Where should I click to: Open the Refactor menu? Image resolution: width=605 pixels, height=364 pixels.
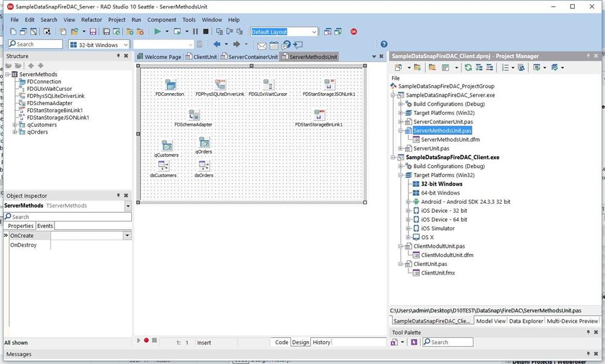91,20
